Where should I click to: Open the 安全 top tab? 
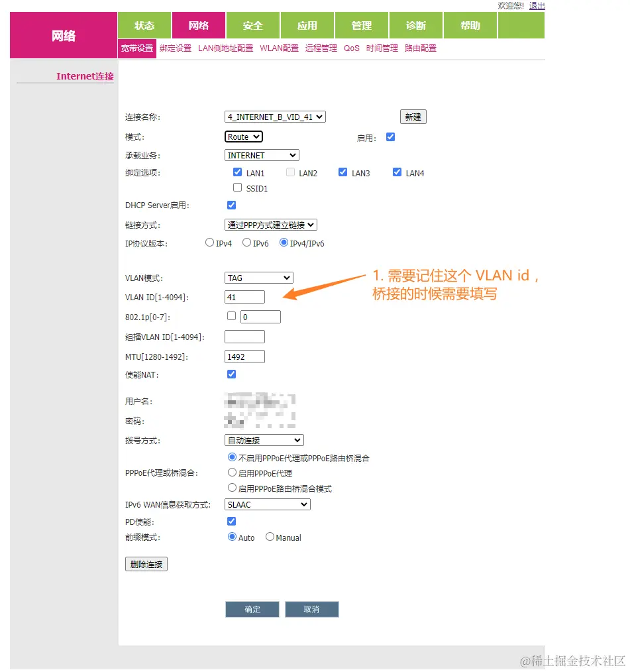[253, 25]
